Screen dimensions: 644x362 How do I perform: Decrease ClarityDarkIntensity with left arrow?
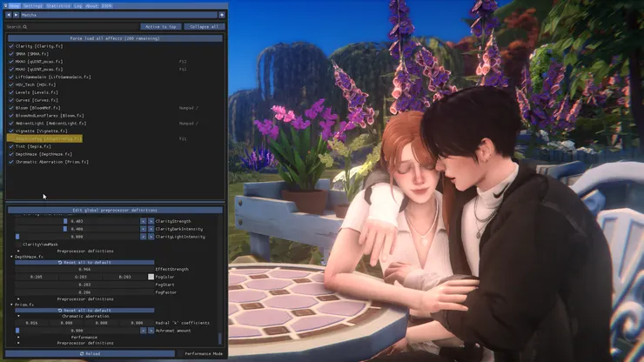[143, 229]
